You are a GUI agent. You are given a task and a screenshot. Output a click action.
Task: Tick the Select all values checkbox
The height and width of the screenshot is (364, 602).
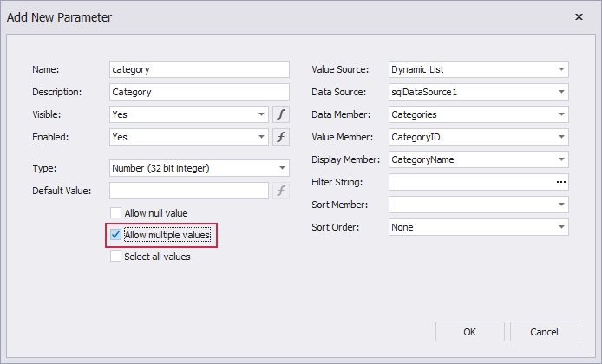(x=116, y=257)
